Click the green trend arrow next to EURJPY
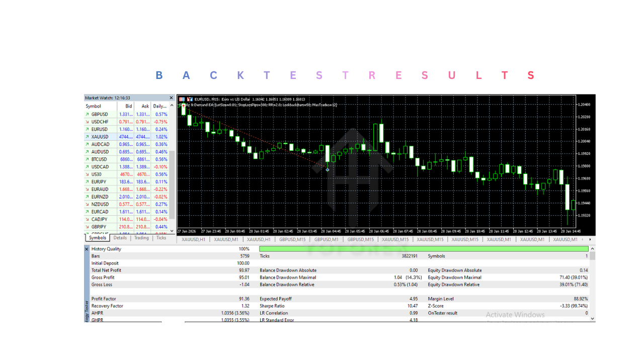644x362 pixels. 87,182
